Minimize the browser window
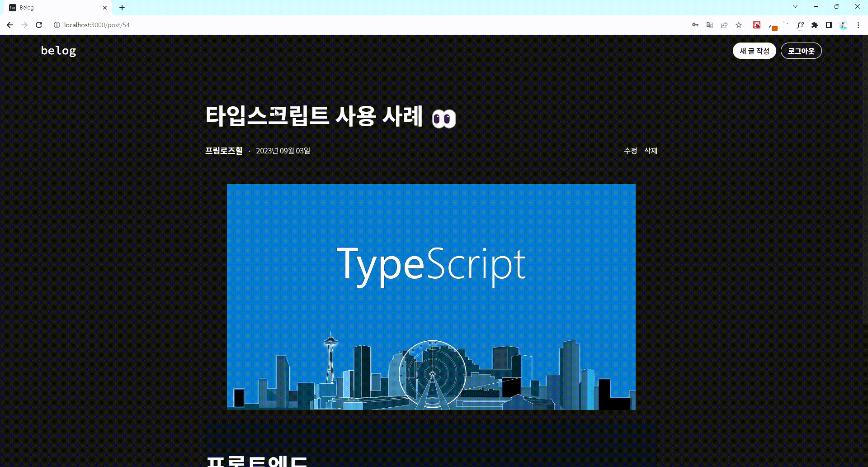868x467 pixels. [816, 6]
